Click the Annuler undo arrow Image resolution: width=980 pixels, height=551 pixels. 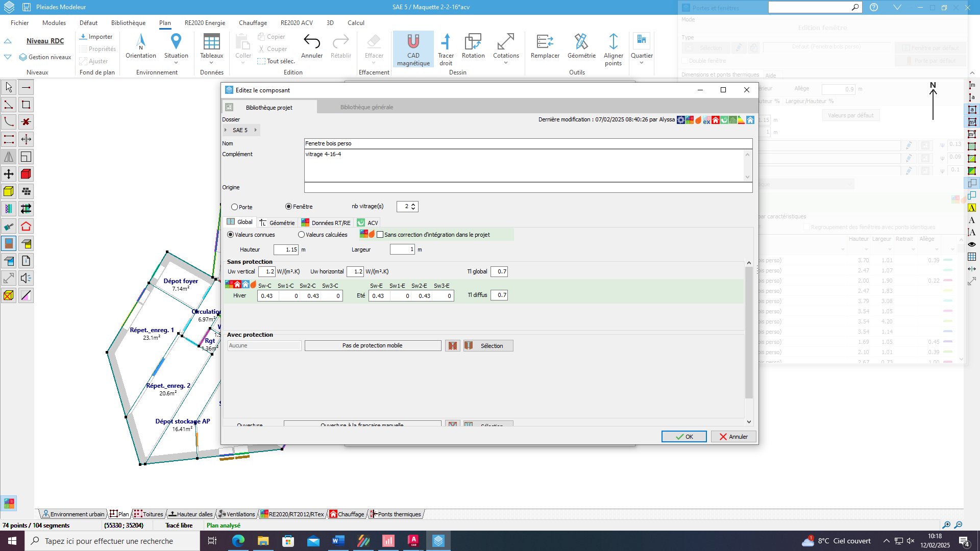[x=312, y=41]
